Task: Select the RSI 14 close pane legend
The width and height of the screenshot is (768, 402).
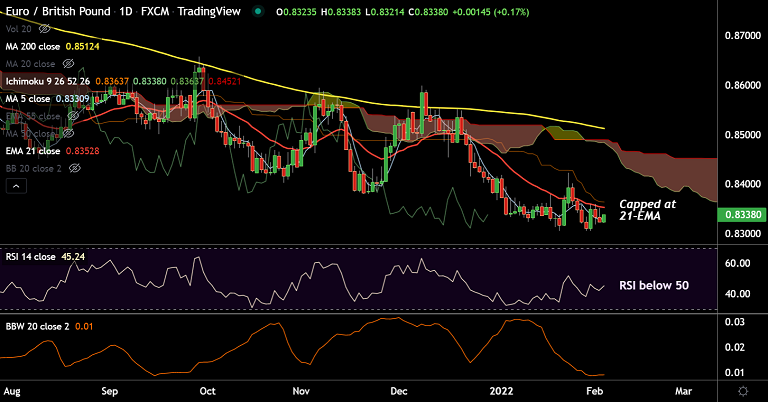Action: point(30,257)
